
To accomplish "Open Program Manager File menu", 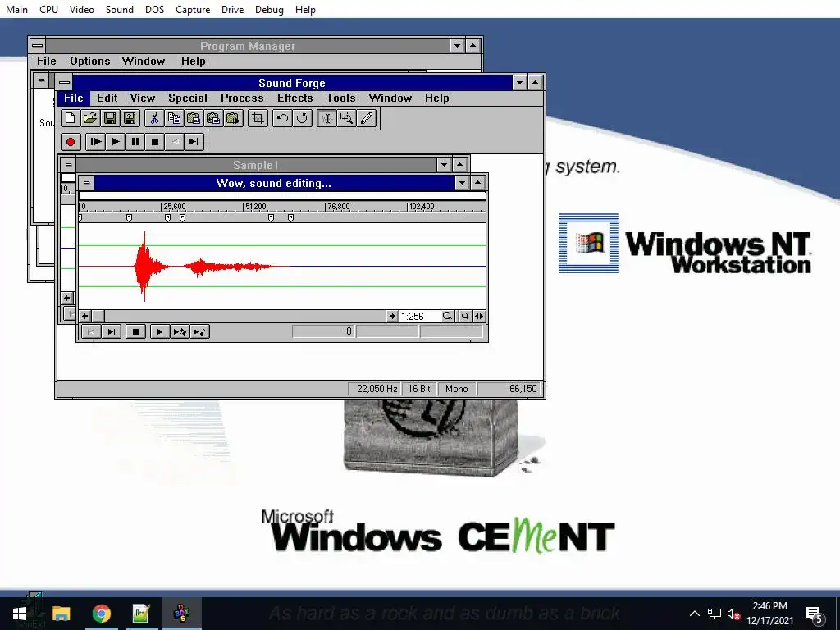I will [x=46, y=61].
